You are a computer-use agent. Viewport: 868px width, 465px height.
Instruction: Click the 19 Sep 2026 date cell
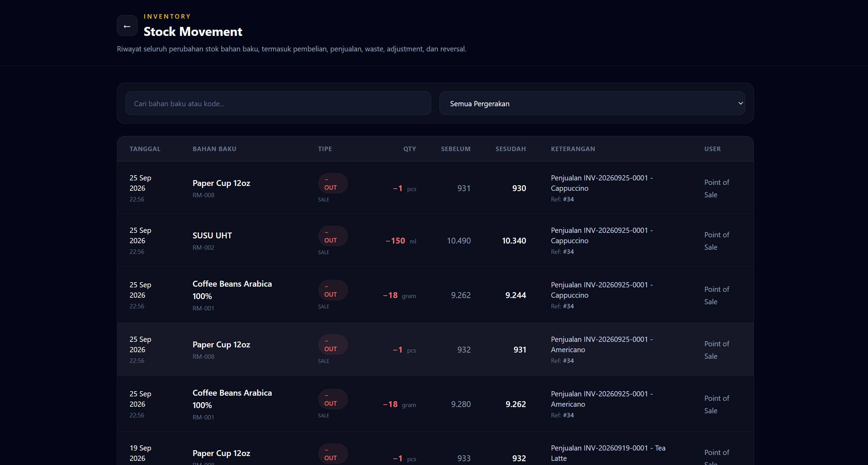140,453
